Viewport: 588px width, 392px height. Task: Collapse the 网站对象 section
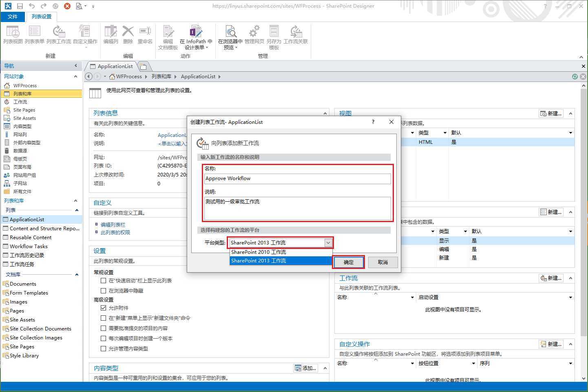click(x=75, y=76)
